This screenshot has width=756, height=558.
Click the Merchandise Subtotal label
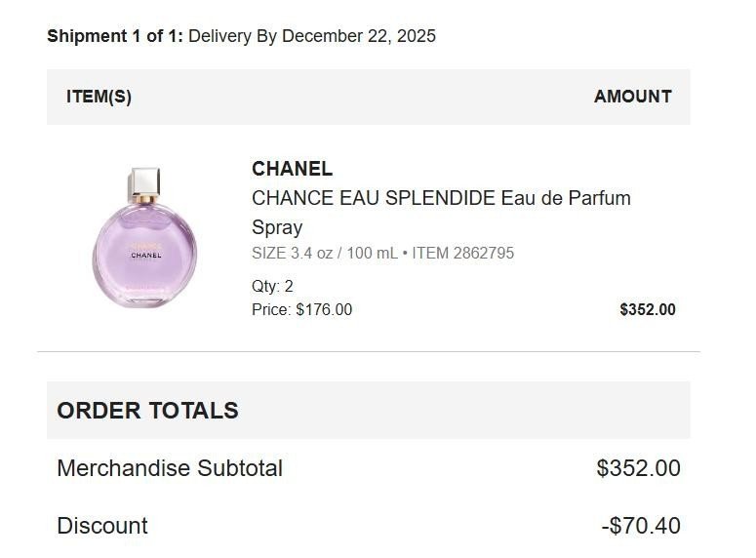[x=170, y=468]
